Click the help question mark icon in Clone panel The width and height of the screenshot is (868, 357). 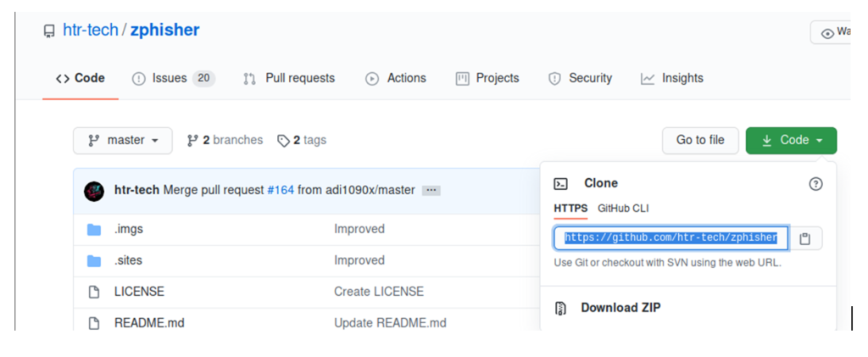(815, 184)
